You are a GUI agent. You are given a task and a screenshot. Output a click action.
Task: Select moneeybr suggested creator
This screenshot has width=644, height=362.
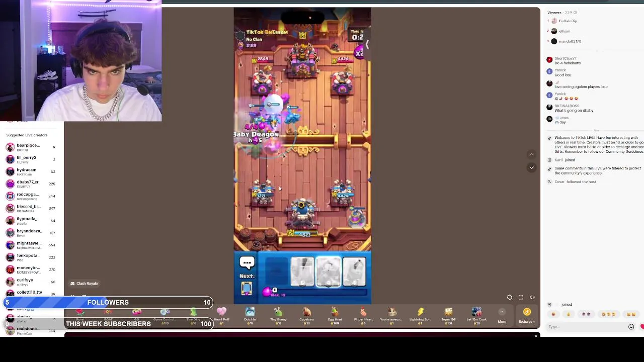pos(30,269)
